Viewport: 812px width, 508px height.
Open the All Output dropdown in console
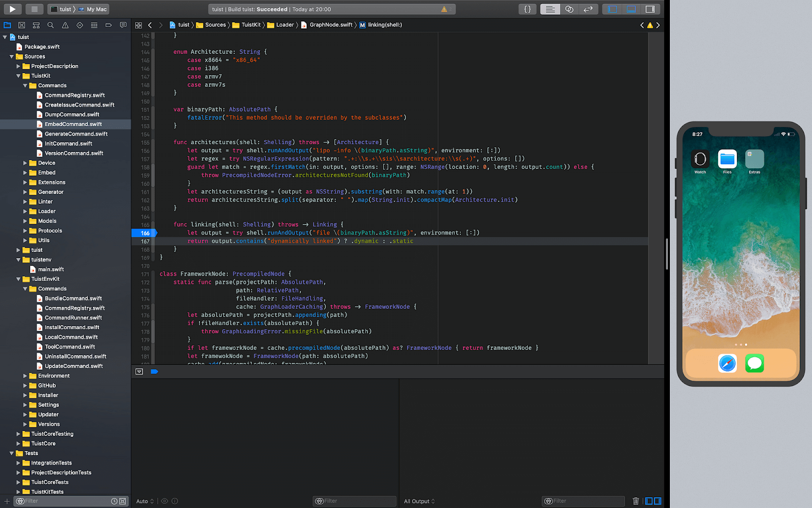(x=419, y=501)
